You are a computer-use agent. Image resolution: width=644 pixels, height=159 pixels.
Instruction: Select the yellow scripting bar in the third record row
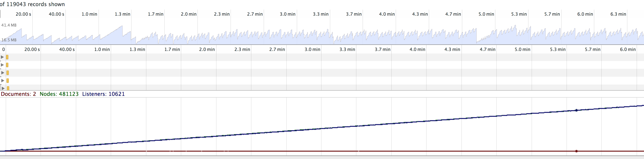(8, 73)
